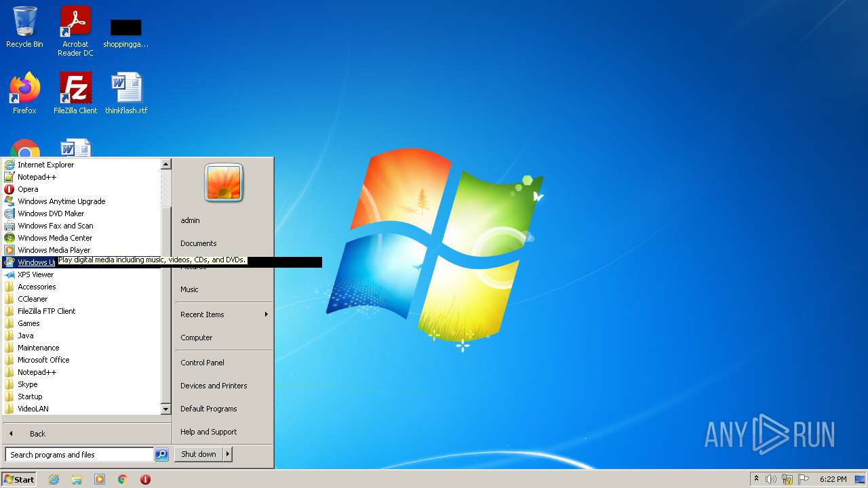Open Firefox desktop shortcut
Screen dimensions: 868x488
24,93
